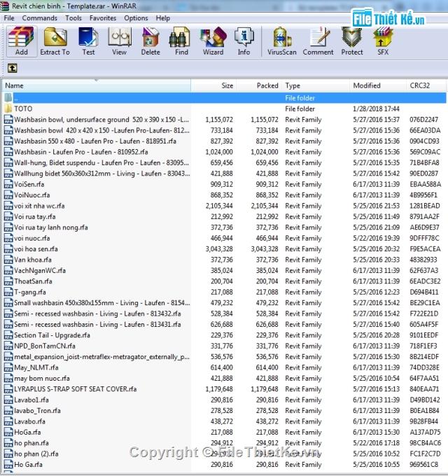Select Lavabo.rfa file
Image resolution: width=448 pixels, height=476 pixels.
coord(29,421)
